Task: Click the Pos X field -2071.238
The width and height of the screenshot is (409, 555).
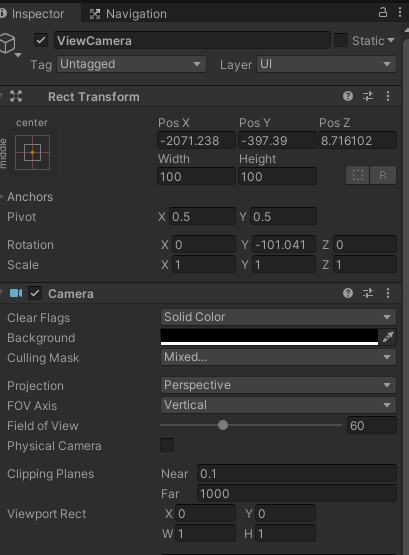Action: pyautogui.click(x=196, y=141)
